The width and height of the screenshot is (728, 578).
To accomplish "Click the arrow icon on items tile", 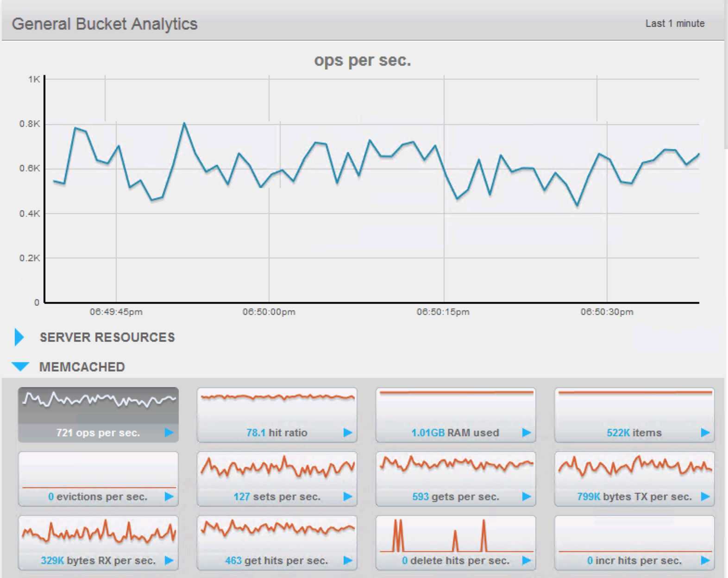I will click(705, 433).
